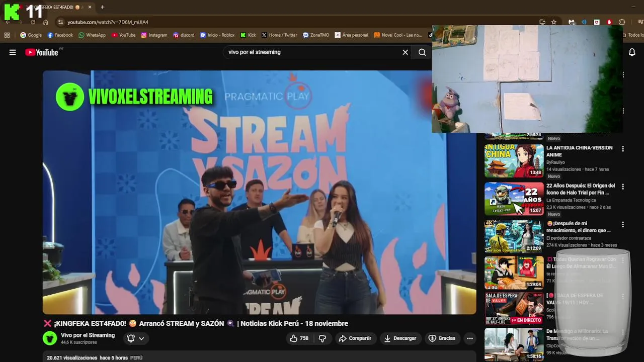
Task: View the site information icon in address bar
Action: [x=61, y=22]
